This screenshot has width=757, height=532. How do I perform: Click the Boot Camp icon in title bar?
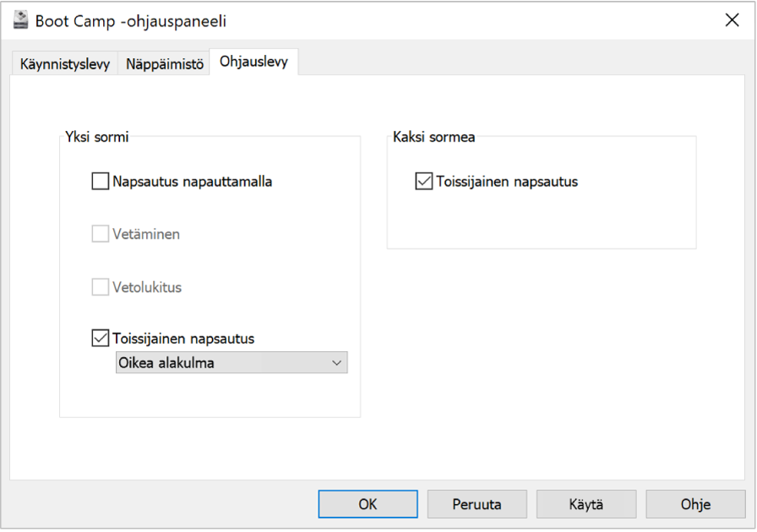click(x=20, y=20)
